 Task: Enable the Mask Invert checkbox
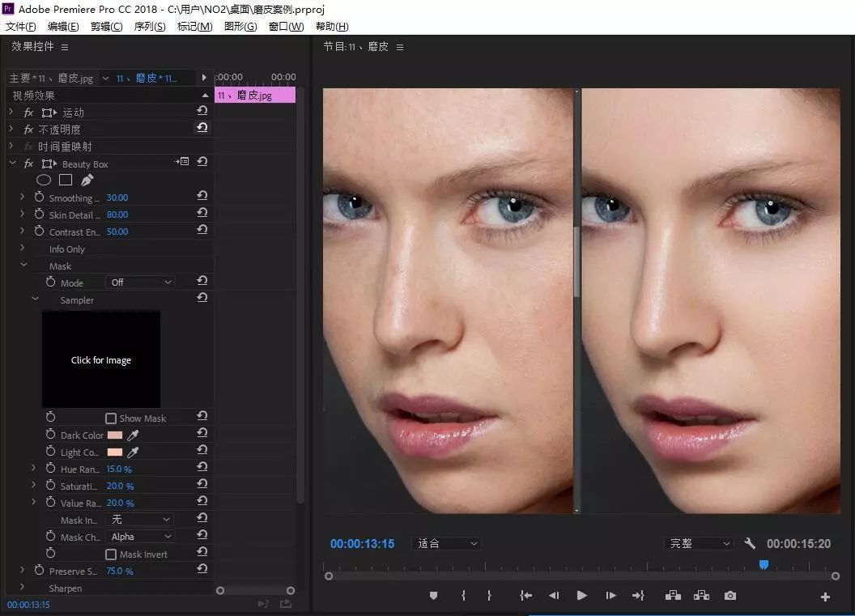click(x=111, y=554)
